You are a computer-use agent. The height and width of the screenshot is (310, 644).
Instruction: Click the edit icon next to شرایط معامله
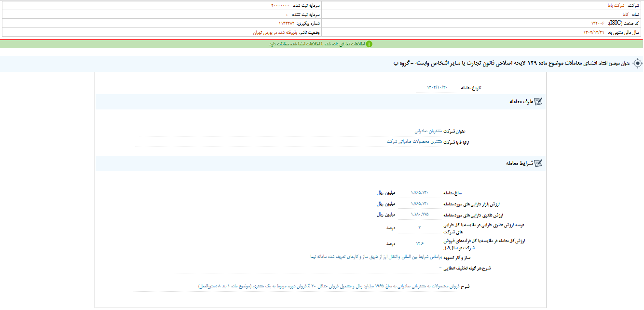click(538, 163)
